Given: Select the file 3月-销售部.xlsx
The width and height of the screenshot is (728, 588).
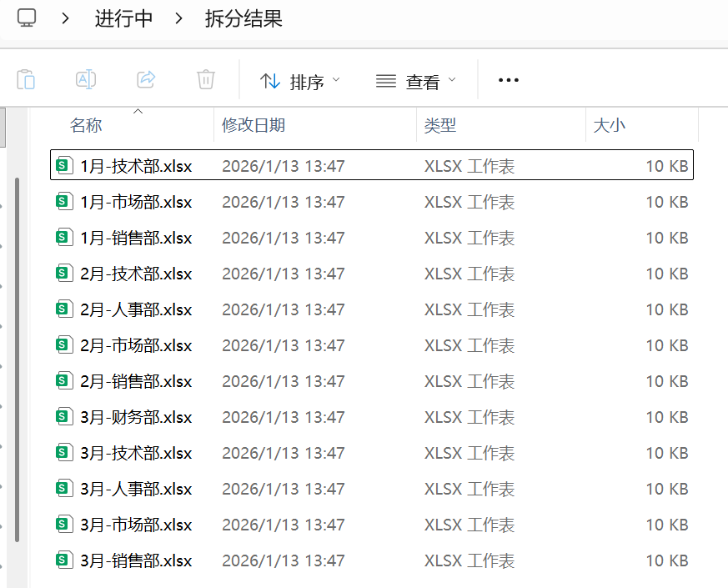Looking at the screenshot, I should [x=136, y=560].
